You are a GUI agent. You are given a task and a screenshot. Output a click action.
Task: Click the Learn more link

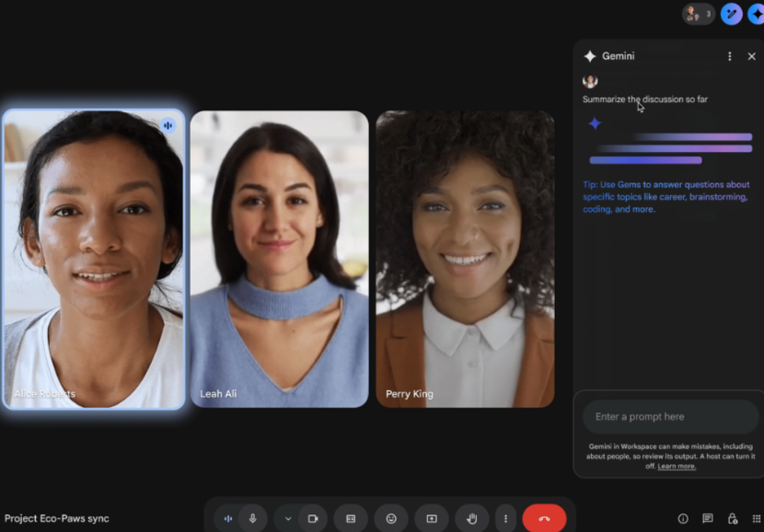point(677,467)
